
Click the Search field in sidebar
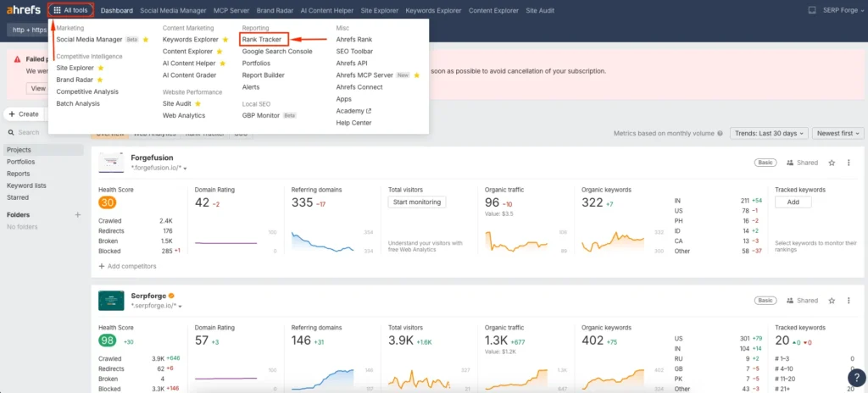tap(42, 132)
